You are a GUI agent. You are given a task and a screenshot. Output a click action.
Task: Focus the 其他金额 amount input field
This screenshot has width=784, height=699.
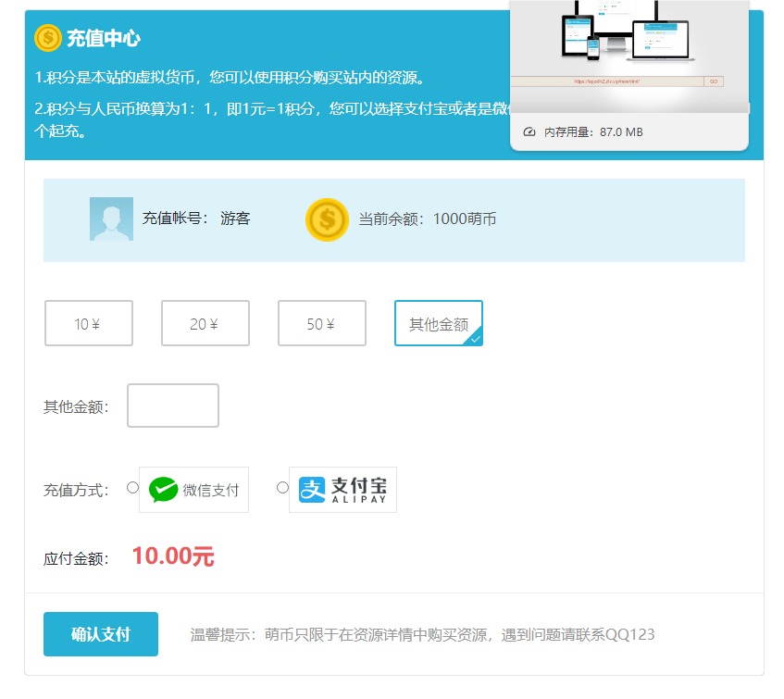coord(173,406)
